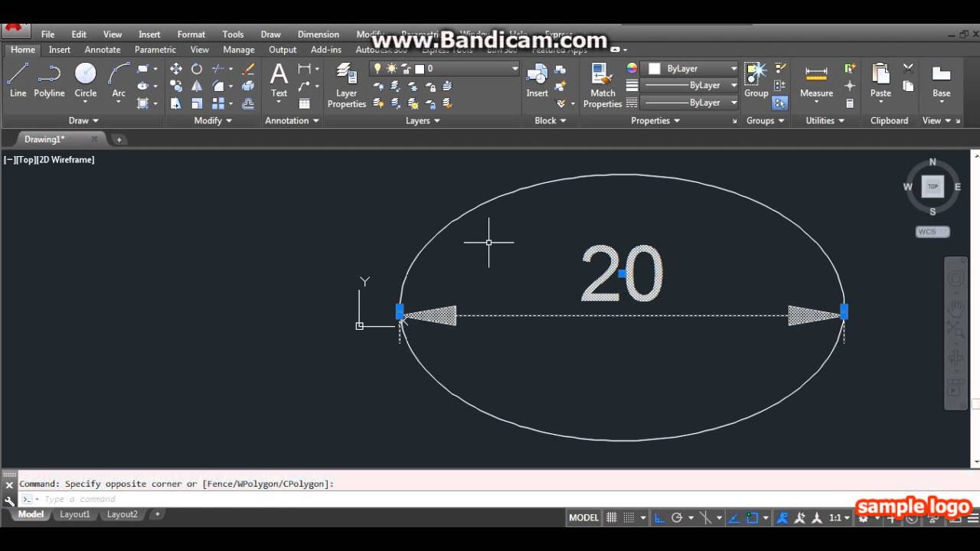
Task: Click the Offset tool icon
Action: tap(248, 103)
